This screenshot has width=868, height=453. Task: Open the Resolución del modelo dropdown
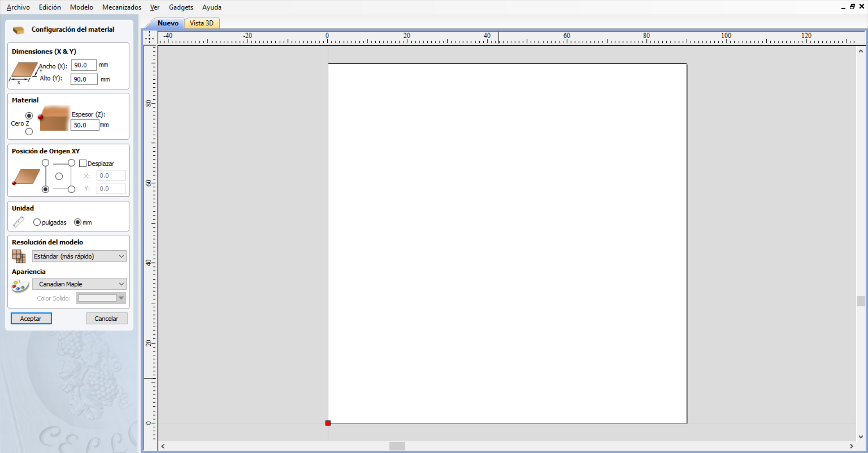[x=79, y=256]
